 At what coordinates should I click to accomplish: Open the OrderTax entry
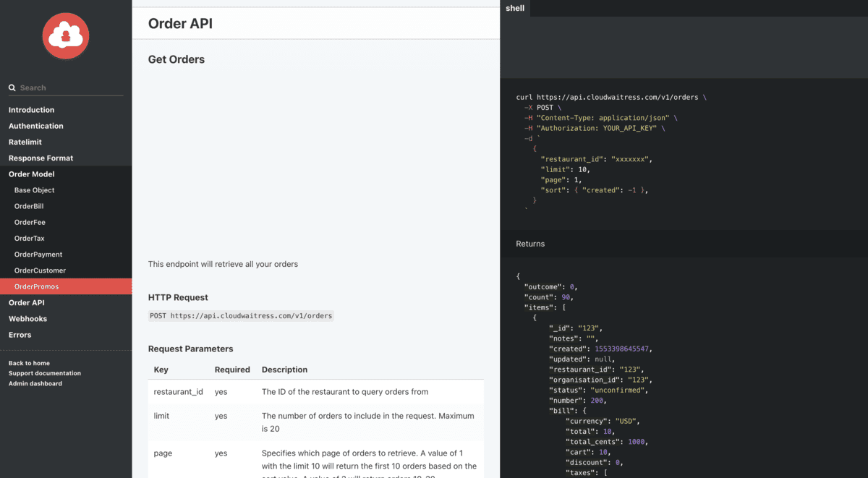click(30, 238)
